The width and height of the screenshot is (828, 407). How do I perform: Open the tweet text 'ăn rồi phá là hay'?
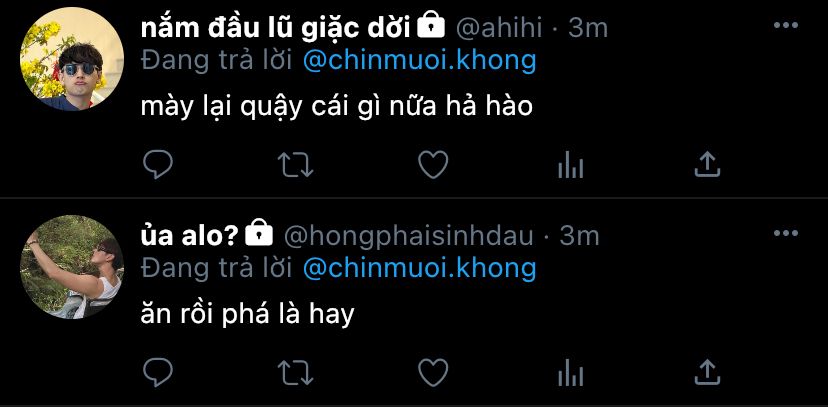[247, 315]
